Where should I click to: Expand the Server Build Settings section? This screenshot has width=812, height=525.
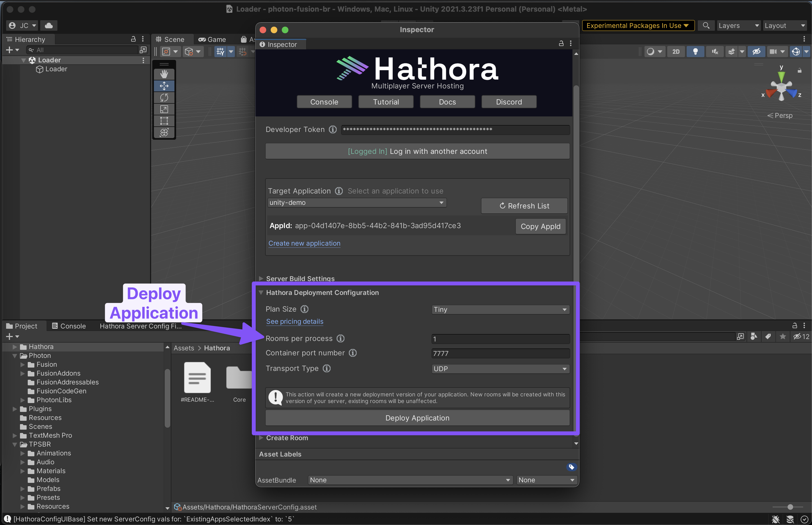pos(261,279)
